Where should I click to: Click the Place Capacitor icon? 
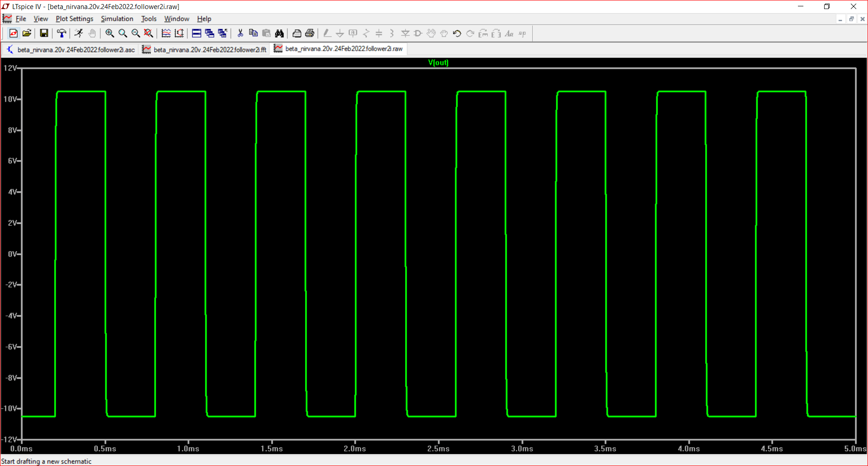379,33
